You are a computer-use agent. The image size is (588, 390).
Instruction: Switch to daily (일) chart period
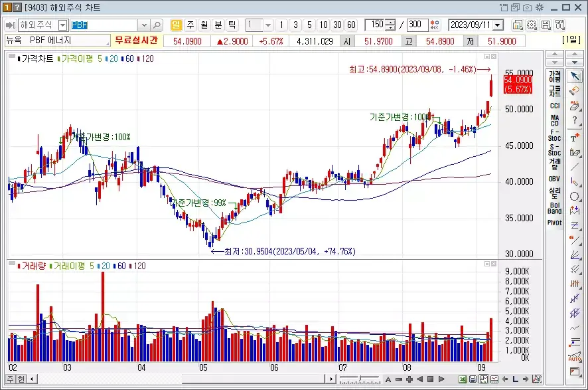[x=176, y=25]
